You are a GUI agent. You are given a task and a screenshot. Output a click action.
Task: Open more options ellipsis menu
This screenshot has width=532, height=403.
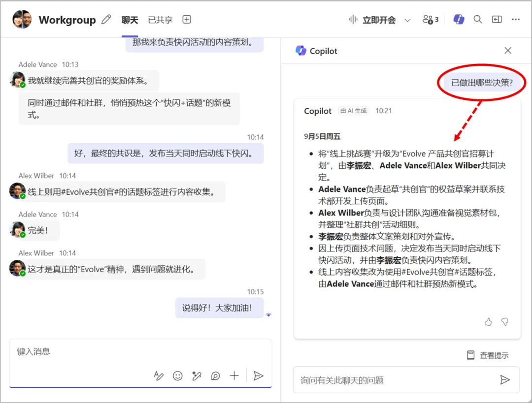(516, 19)
